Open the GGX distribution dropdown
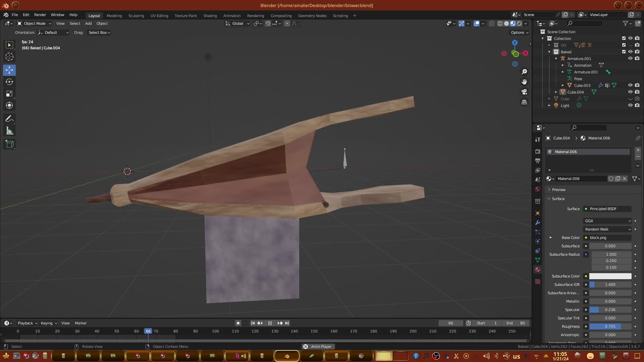Screen dimensions: 644x362 point(607,221)
